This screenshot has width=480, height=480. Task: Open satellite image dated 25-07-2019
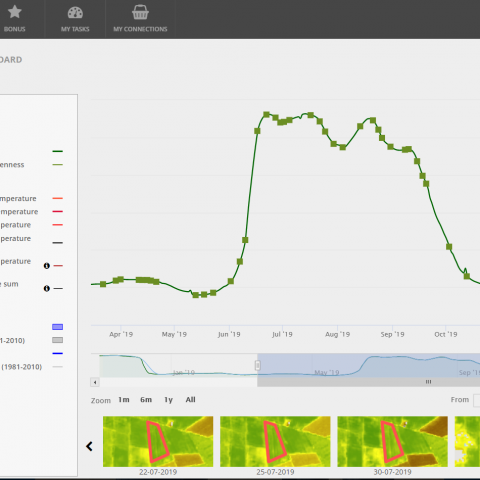[275, 441]
